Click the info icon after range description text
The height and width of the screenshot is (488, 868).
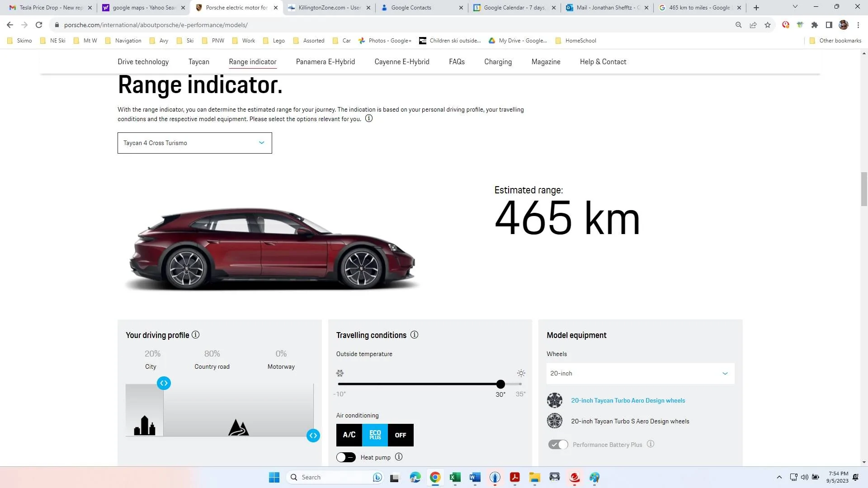click(369, 118)
